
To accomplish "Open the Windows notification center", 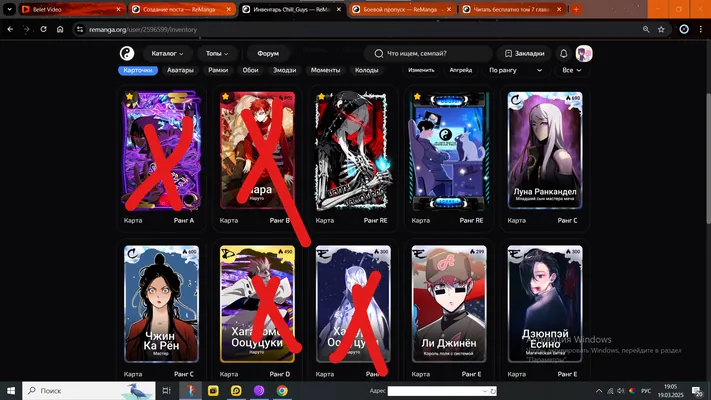I will pos(698,390).
